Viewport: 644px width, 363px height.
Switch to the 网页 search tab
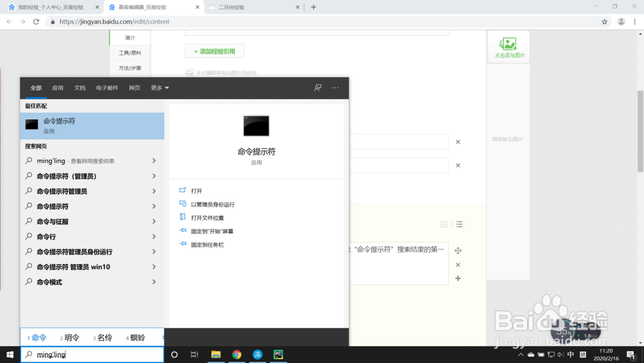[x=135, y=88]
